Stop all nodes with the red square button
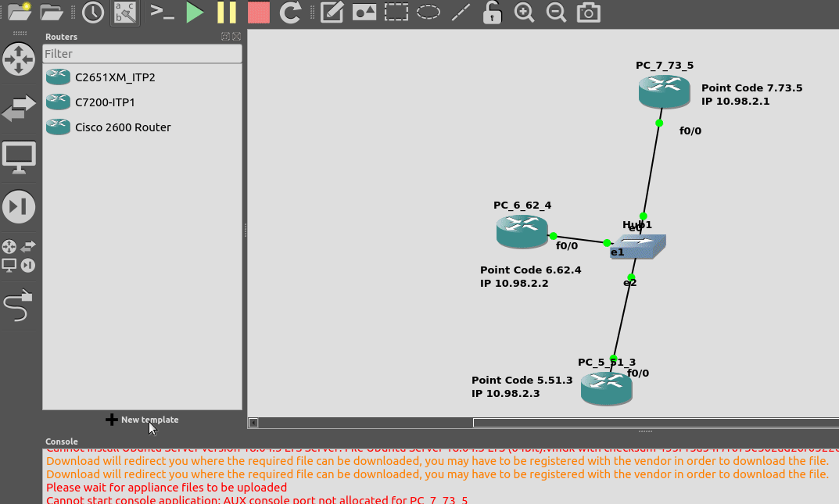 coord(259,13)
